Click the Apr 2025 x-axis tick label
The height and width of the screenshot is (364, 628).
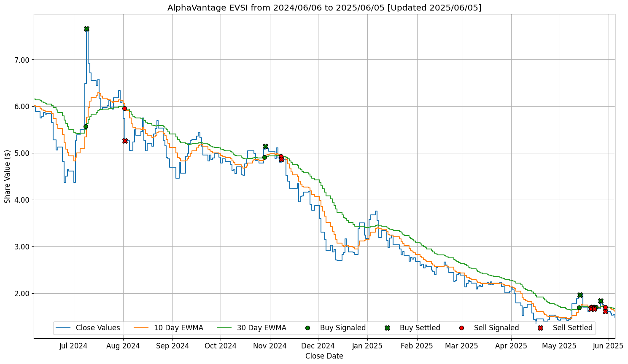click(x=511, y=346)
